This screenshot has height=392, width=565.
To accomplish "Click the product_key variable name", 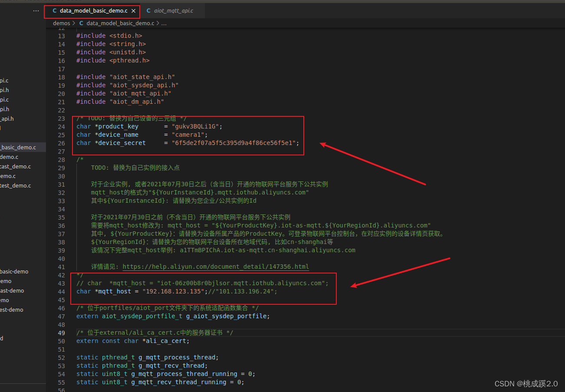I will tap(118, 126).
